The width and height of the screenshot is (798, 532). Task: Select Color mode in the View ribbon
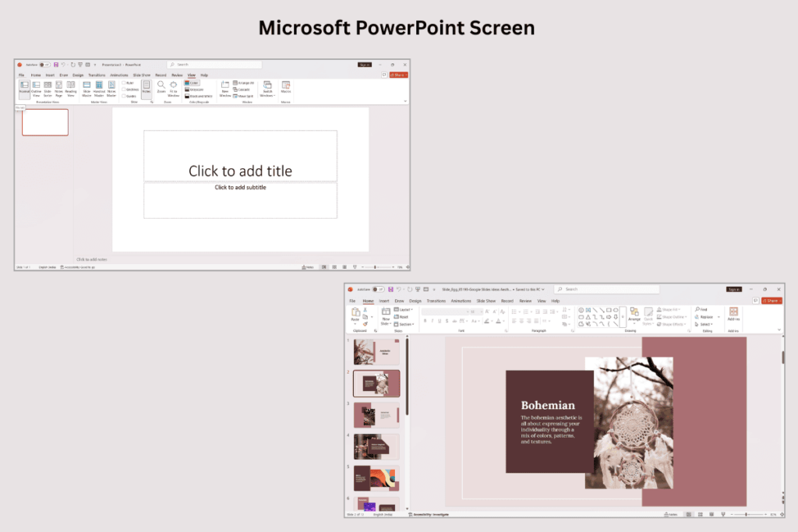point(192,83)
